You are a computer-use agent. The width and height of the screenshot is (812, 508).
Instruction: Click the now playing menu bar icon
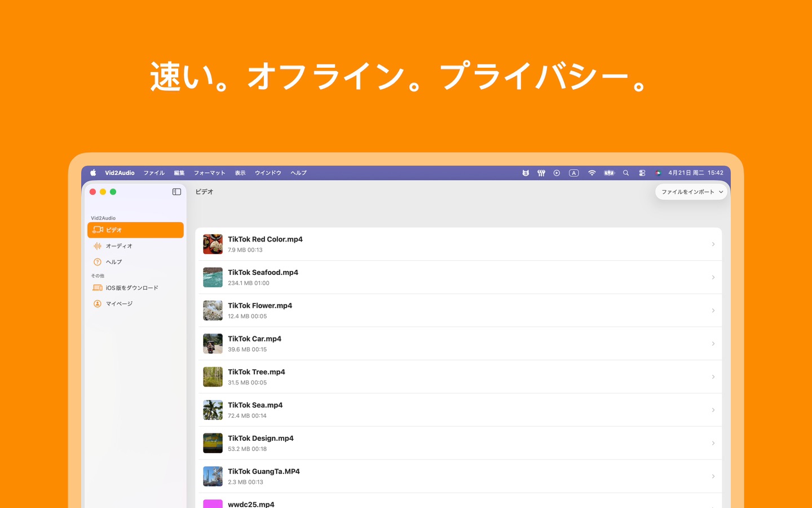click(x=557, y=173)
